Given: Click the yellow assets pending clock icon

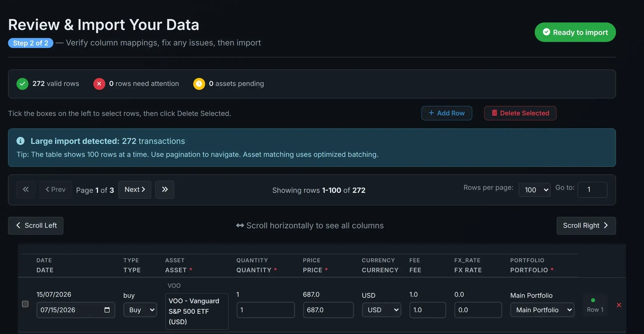Looking at the screenshot, I should (x=199, y=84).
